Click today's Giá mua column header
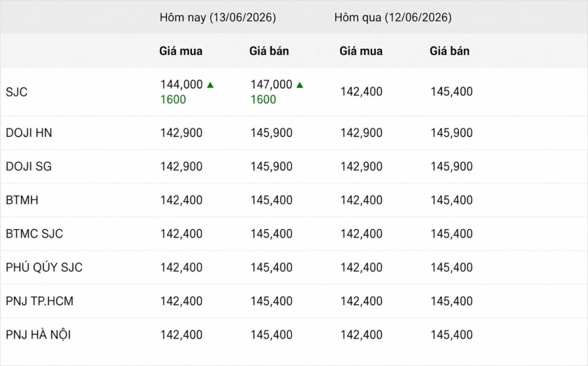588x366 pixels. click(x=181, y=51)
